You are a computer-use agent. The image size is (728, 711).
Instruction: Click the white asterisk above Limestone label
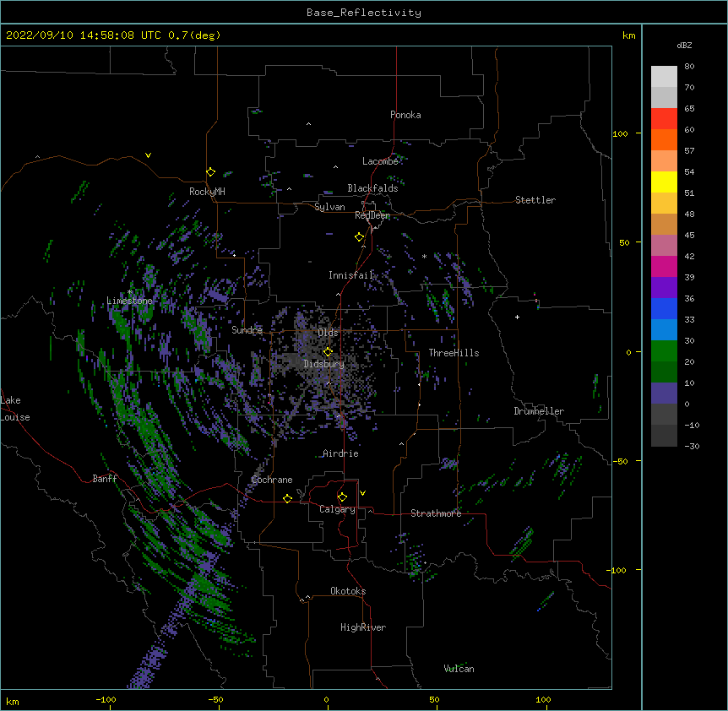[130, 292]
